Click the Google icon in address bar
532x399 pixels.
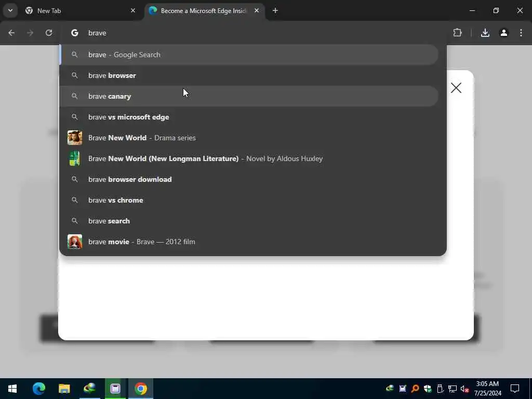pos(75,33)
